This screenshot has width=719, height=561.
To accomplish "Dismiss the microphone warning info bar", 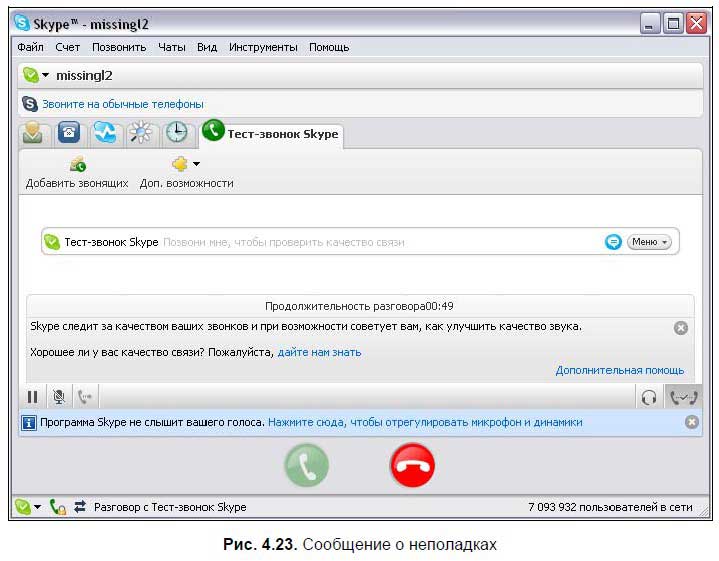I will pyautogui.click(x=691, y=422).
